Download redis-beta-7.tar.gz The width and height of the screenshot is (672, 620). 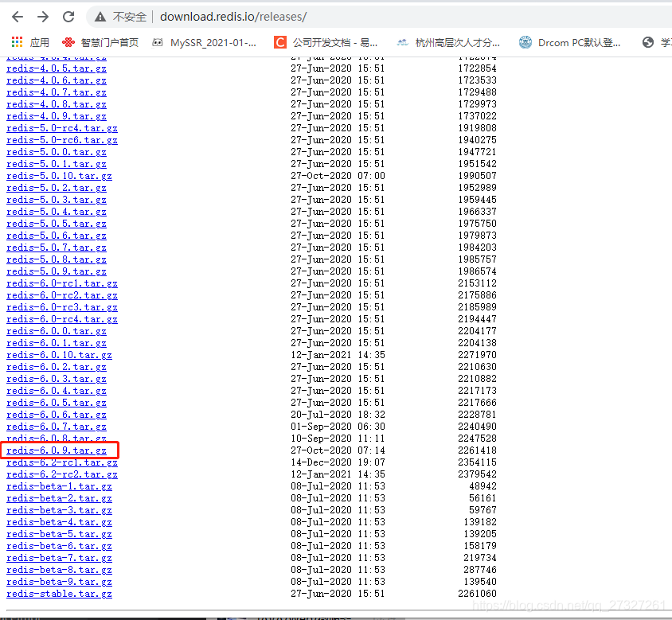pyautogui.click(x=59, y=558)
